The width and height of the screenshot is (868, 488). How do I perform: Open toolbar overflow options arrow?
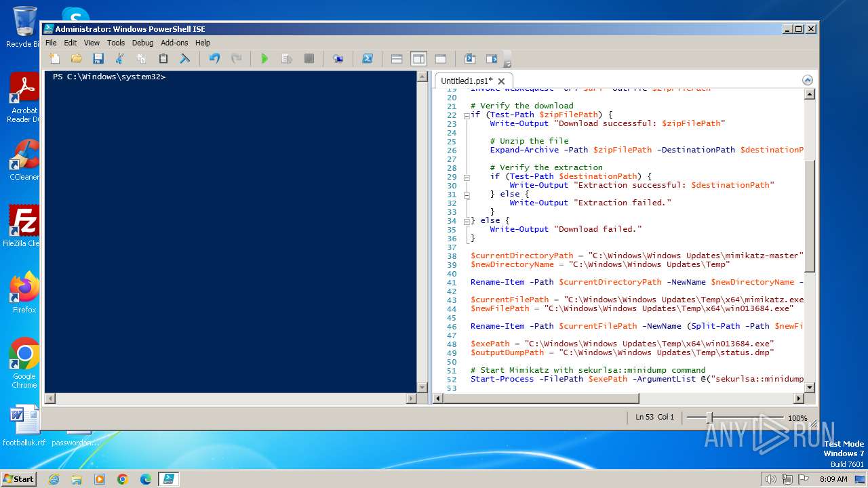[507, 60]
